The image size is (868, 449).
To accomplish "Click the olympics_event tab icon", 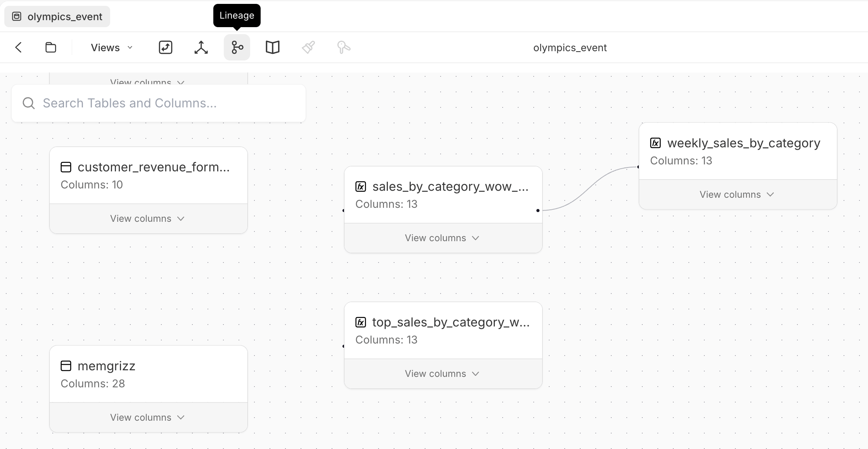I will point(17,16).
